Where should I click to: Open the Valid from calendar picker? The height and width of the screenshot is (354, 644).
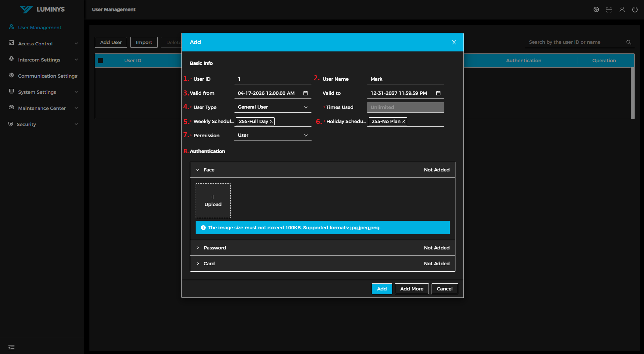(x=305, y=93)
